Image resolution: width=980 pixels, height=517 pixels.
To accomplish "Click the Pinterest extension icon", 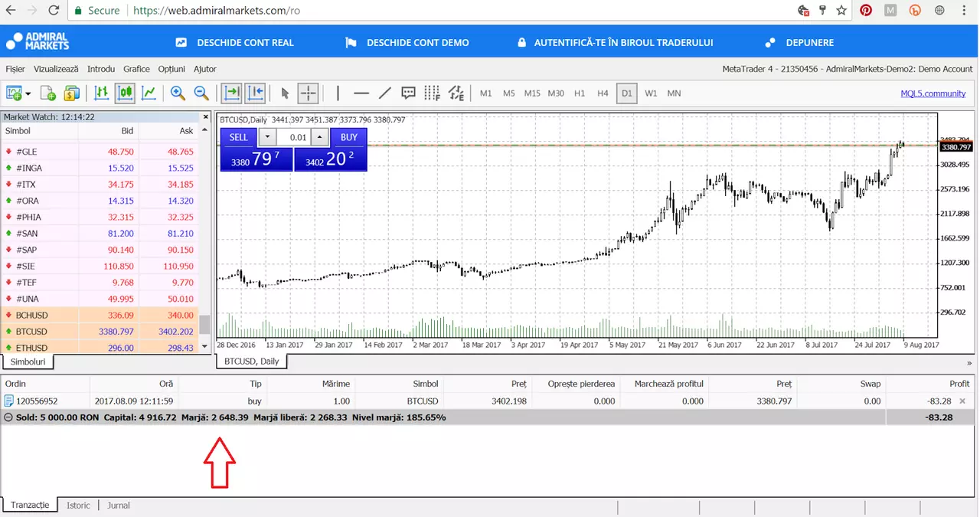I will click(866, 11).
